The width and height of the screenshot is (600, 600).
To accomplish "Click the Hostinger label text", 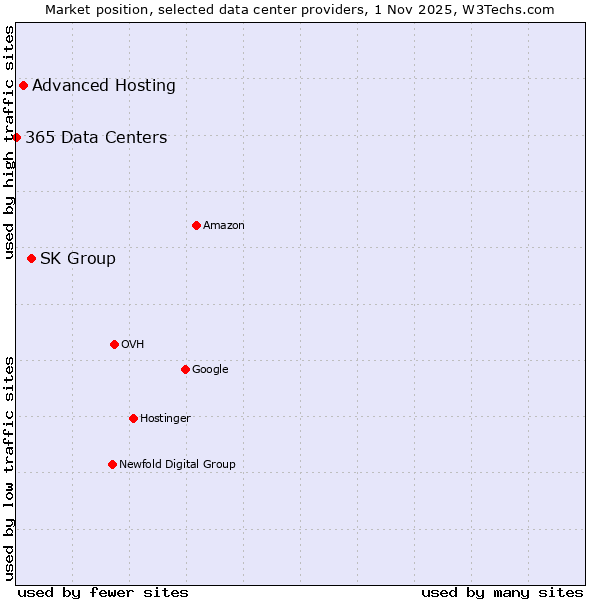I will 165,418.
